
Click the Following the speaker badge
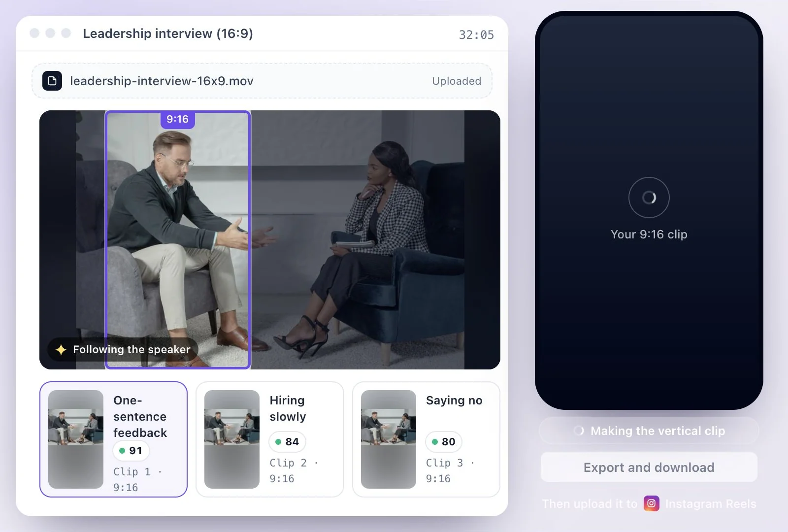123,350
